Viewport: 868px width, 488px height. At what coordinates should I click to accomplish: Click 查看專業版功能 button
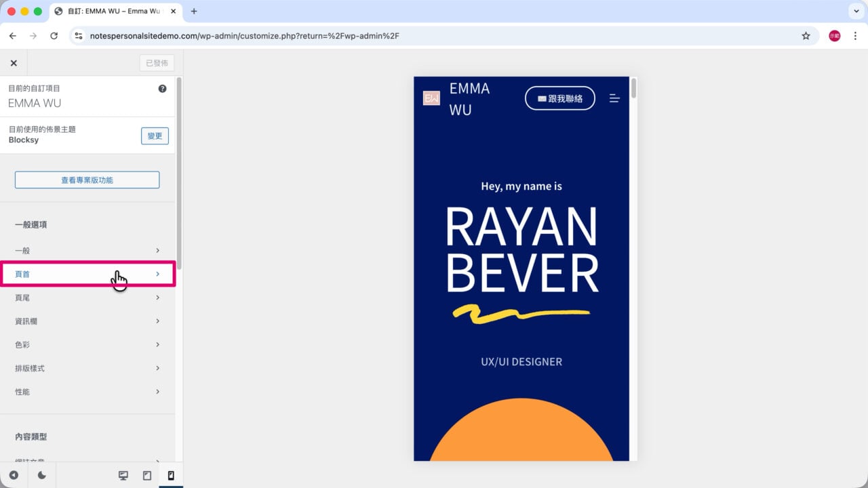pos(87,180)
